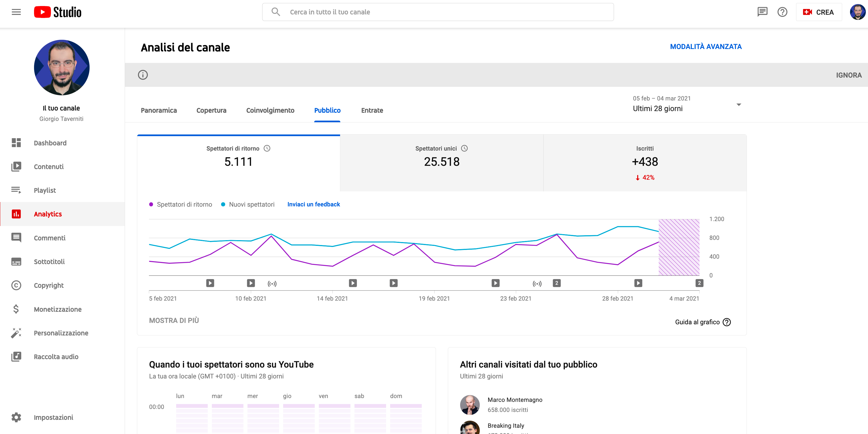Open Playlist from sidebar icon
Screen dimensions: 868x434
(x=16, y=190)
